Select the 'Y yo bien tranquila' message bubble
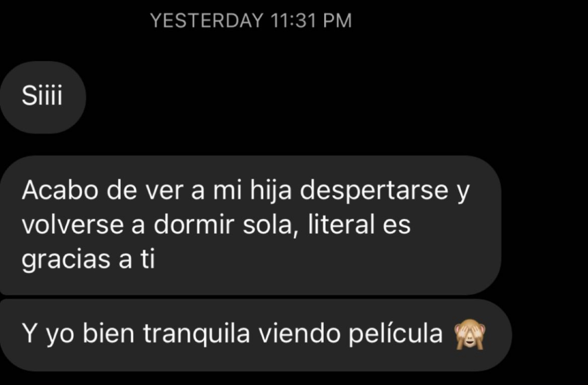588x385 pixels. coord(256,335)
